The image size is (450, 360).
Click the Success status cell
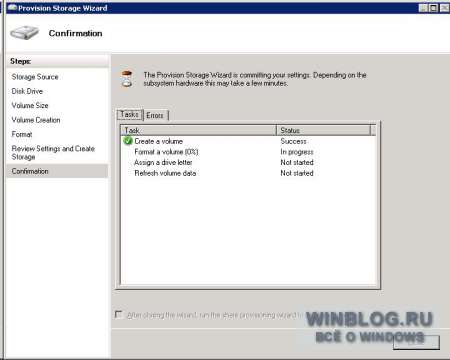point(293,141)
